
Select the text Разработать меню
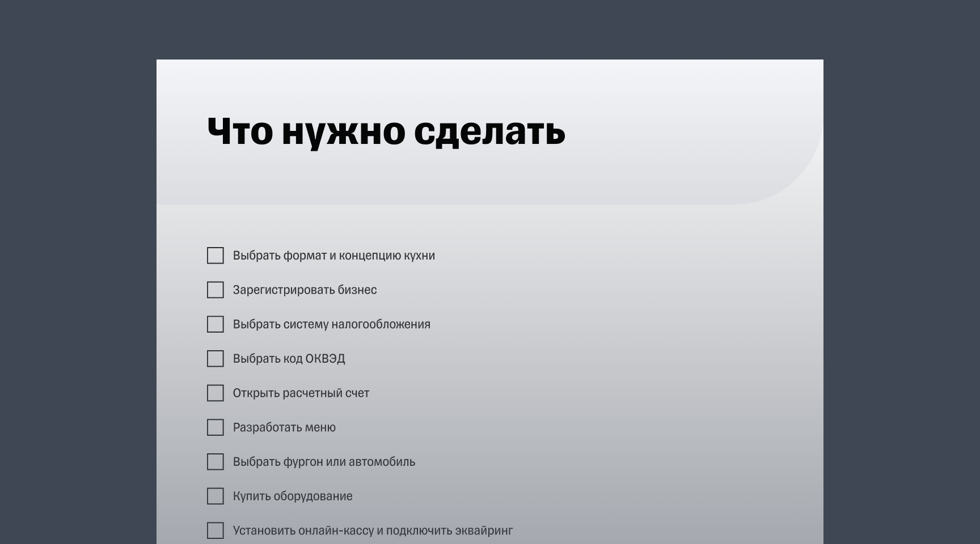point(284,427)
